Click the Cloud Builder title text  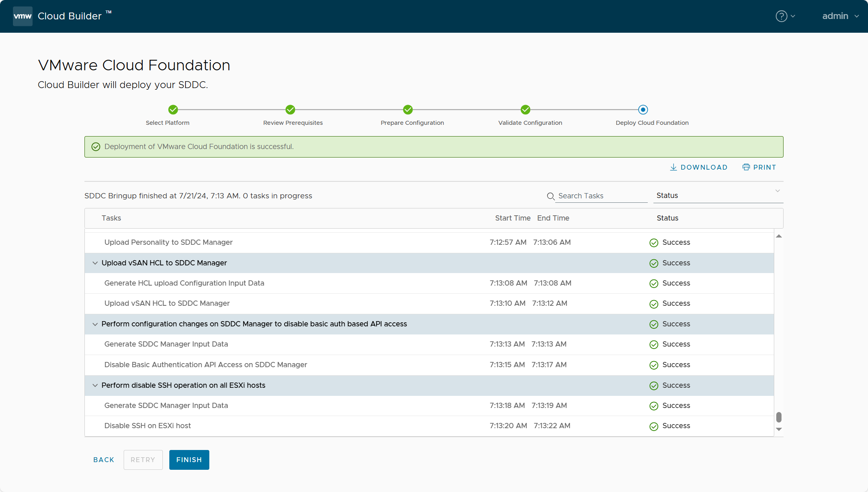[x=70, y=16]
